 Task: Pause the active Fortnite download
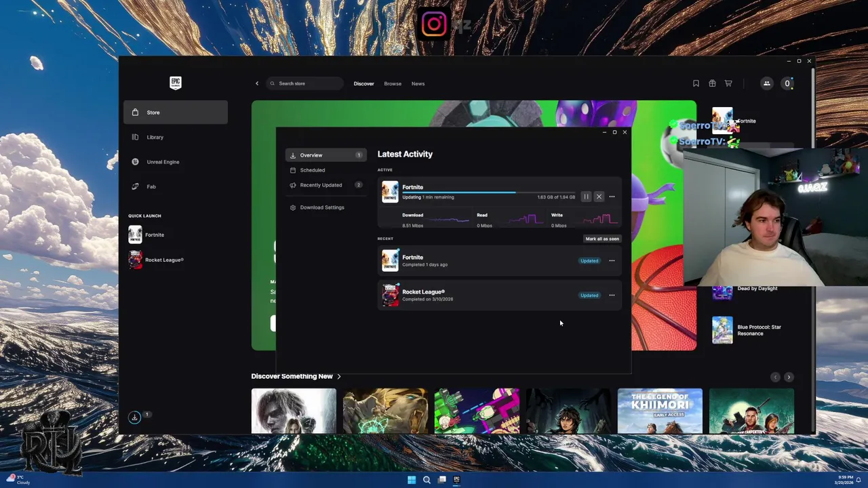tap(586, 197)
